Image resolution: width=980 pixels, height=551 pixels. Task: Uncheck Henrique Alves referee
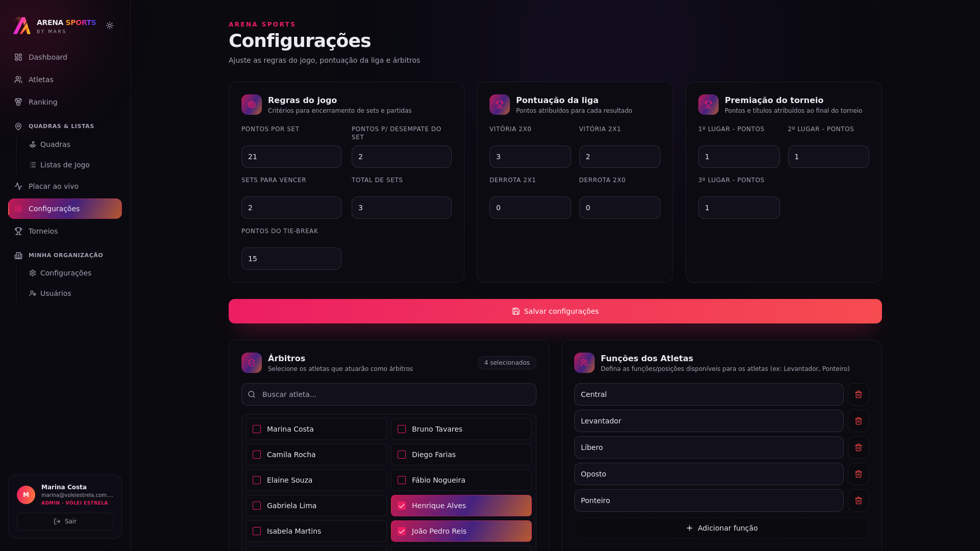(x=402, y=506)
